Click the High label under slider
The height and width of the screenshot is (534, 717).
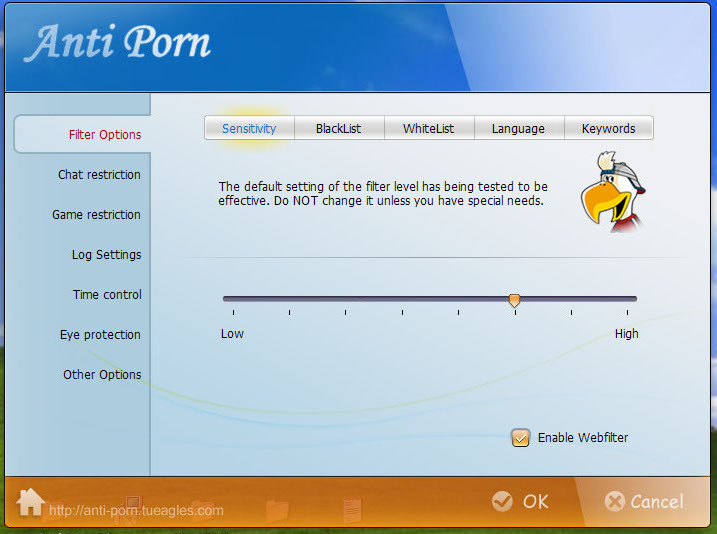point(626,334)
